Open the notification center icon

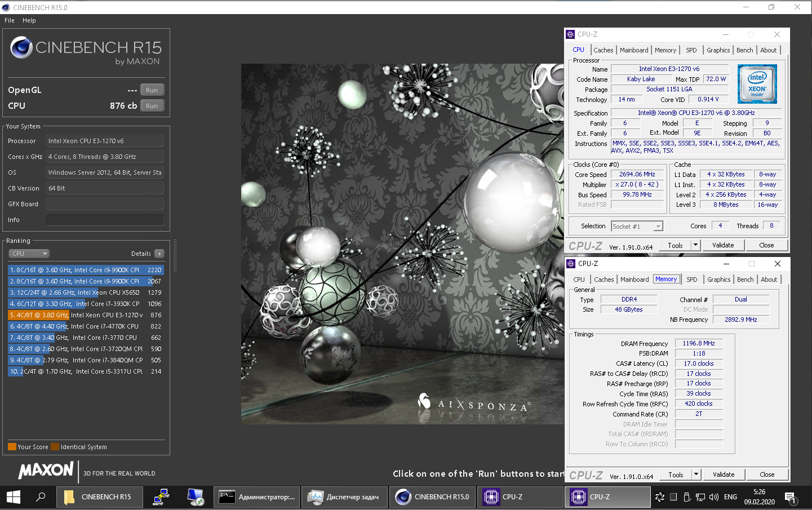pos(790,497)
